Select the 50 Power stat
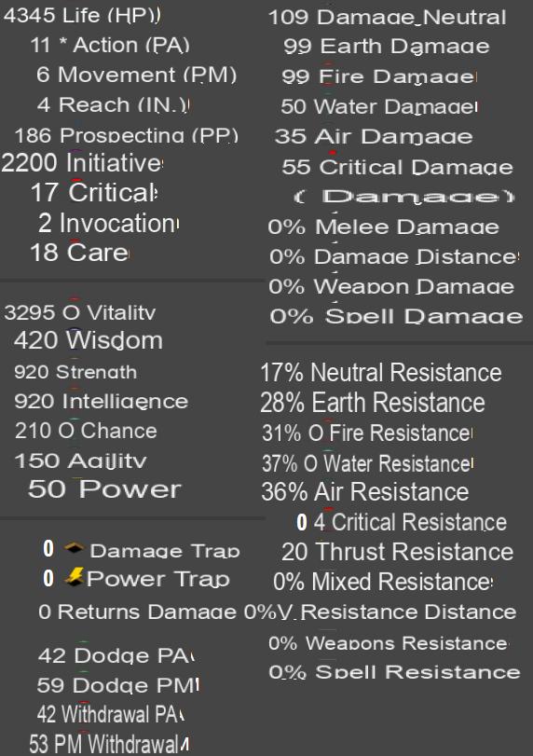 pyautogui.click(x=104, y=488)
